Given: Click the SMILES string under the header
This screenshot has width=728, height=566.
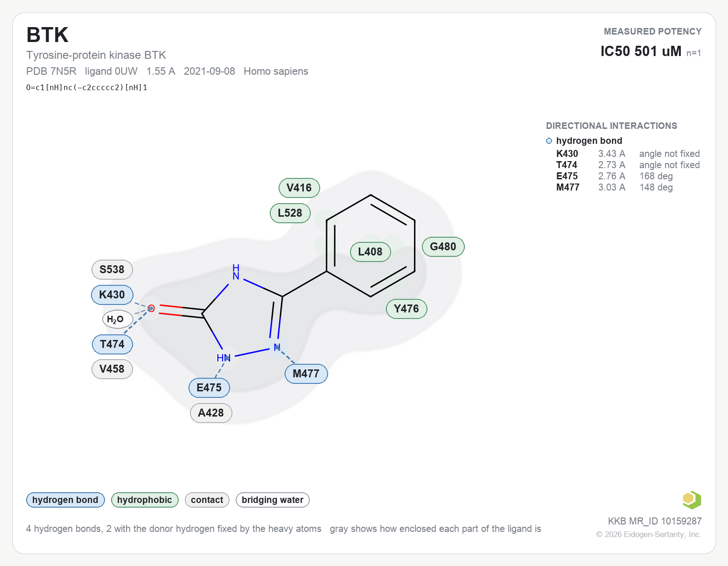Looking at the screenshot, I should (87, 87).
